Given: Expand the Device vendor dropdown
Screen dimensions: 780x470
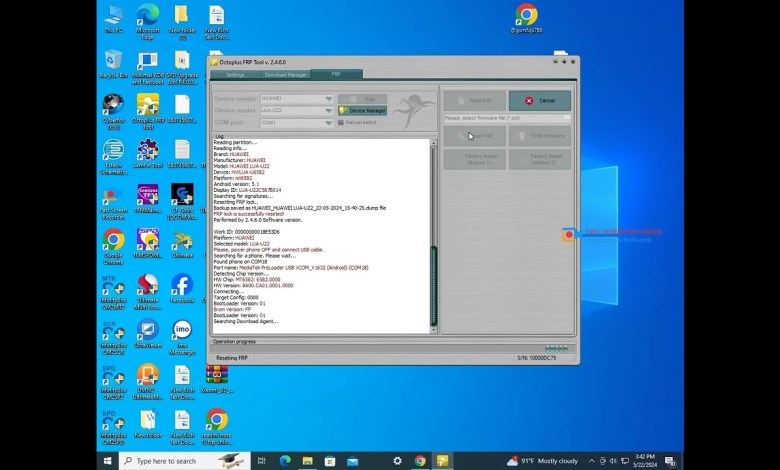Looking at the screenshot, I should [x=329, y=98].
